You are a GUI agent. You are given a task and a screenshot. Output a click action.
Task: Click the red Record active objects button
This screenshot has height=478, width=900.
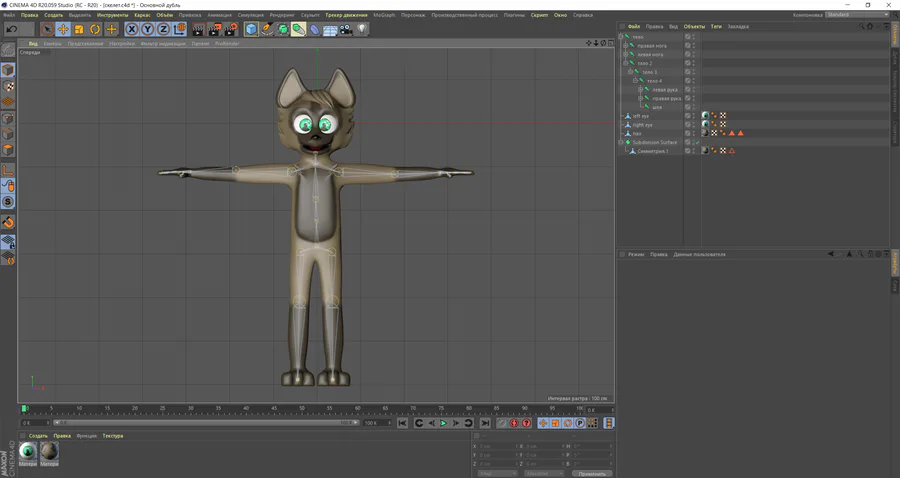tap(514, 423)
